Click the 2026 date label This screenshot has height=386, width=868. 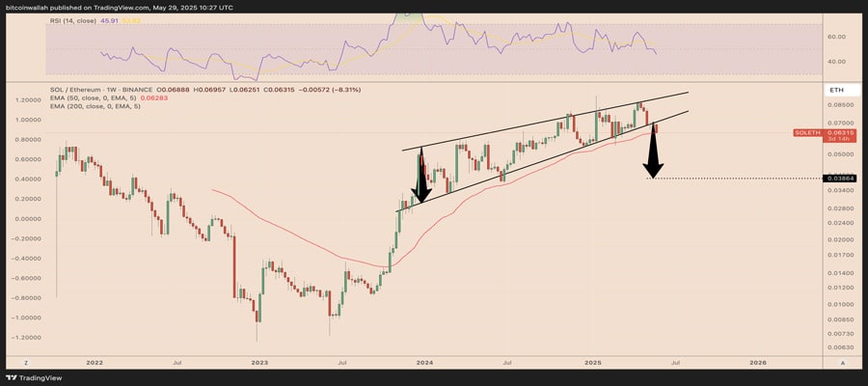click(758, 363)
